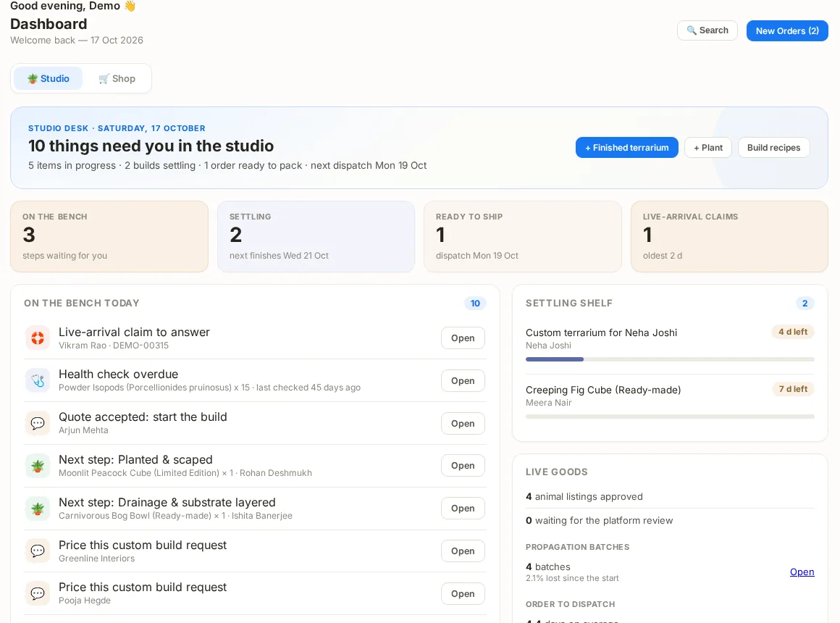Click the 'Meera Nair' name on the settling shelf
This screenshot has width=840, height=623.
(x=549, y=403)
